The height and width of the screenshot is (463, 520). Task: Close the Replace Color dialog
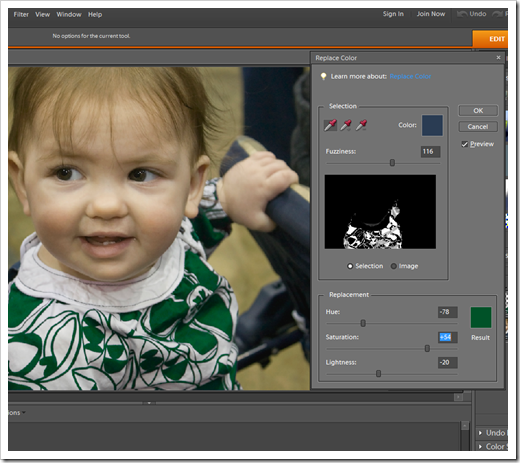click(498, 58)
